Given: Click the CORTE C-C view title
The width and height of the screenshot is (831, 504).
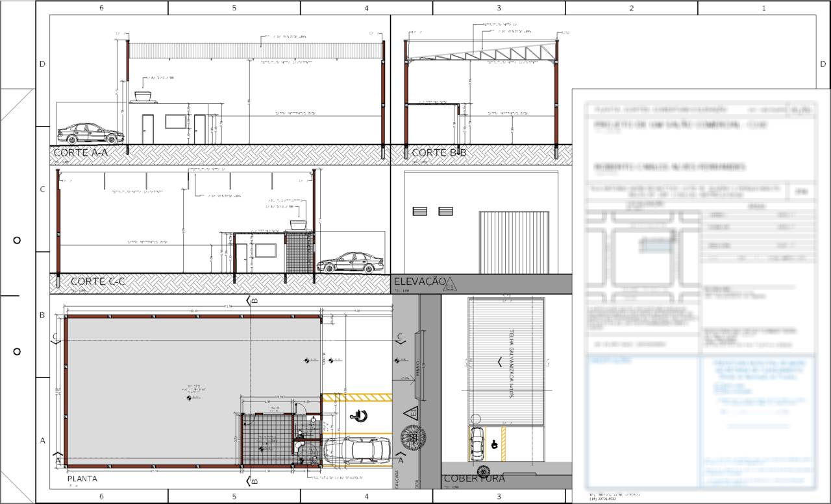Looking at the screenshot, I should [x=97, y=282].
